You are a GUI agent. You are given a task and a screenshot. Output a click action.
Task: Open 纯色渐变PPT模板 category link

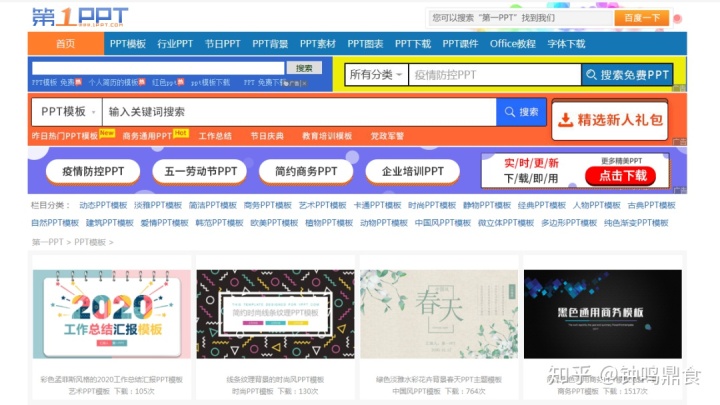pyautogui.click(x=636, y=223)
